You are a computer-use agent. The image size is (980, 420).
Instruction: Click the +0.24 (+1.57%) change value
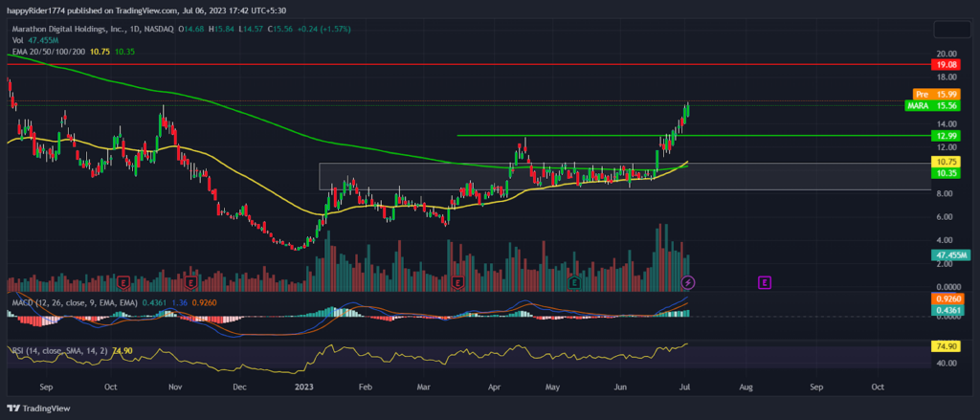pos(324,29)
